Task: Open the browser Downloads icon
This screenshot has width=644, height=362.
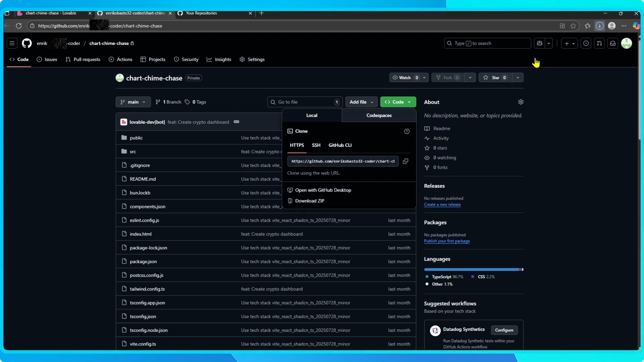Action: (x=600, y=26)
